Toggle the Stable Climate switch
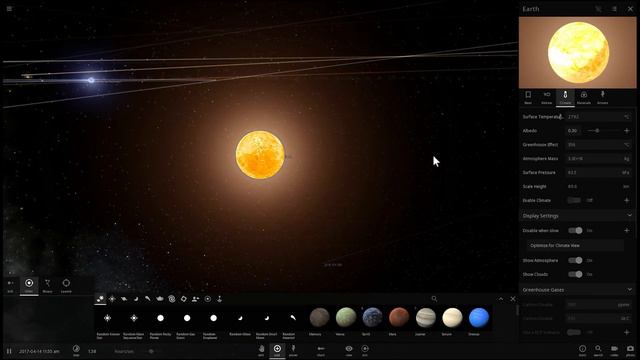This screenshot has width=640, height=360. [x=574, y=200]
